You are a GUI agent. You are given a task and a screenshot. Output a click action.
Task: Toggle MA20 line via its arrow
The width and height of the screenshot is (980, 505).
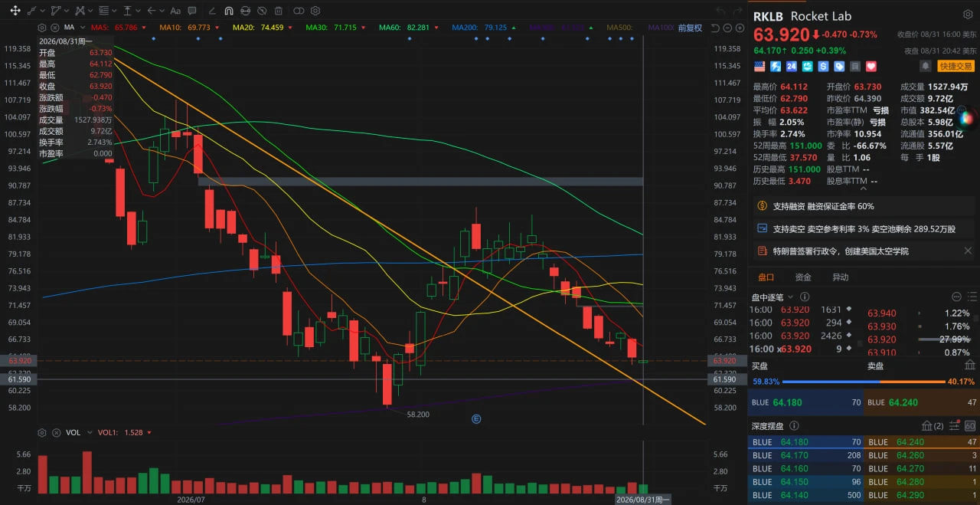(290, 28)
